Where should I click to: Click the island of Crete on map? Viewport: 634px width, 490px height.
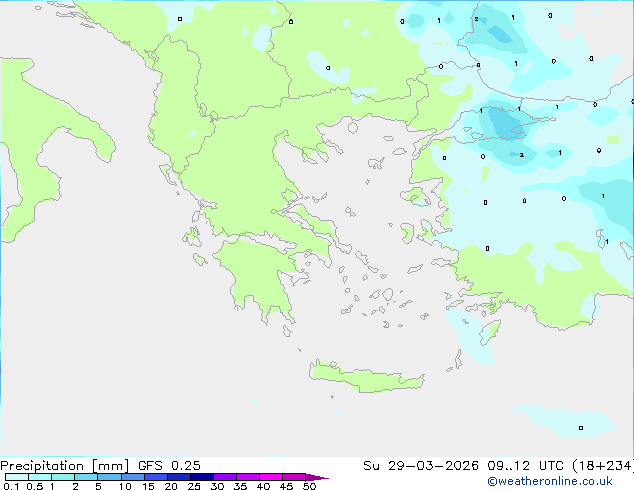coord(366,378)
